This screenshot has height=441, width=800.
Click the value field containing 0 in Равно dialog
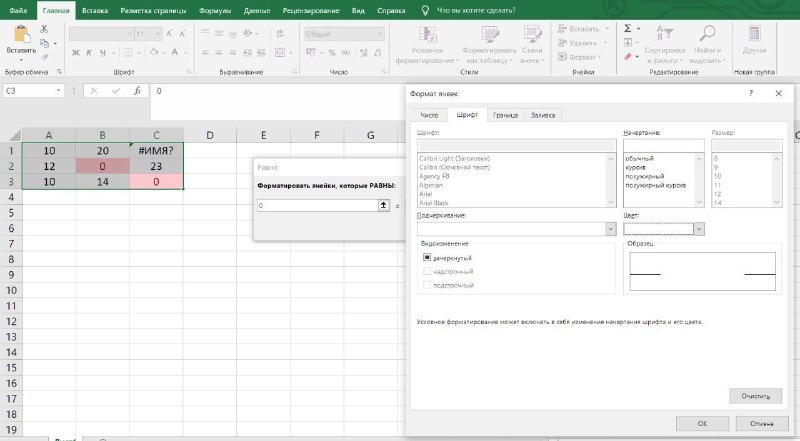[x=317, y=205]
